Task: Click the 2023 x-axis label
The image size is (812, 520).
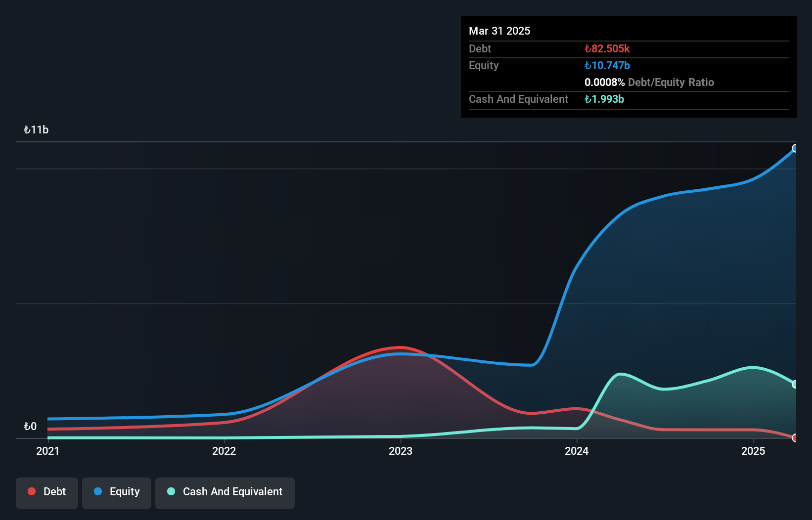Action: (401, 451)
